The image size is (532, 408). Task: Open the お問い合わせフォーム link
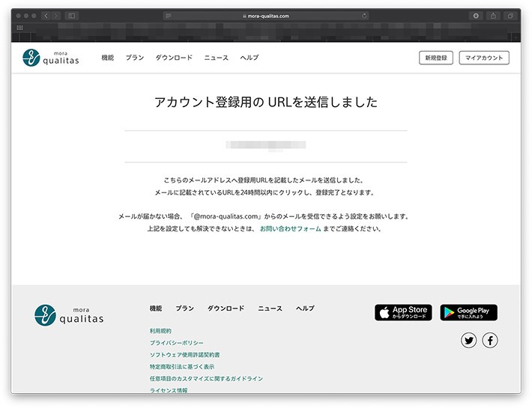tap(291, 229)
